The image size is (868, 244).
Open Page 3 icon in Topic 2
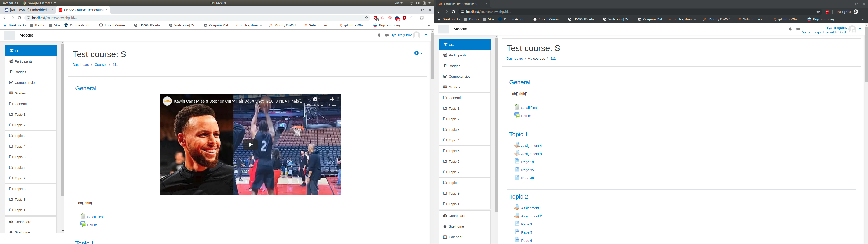click(517, 223)
